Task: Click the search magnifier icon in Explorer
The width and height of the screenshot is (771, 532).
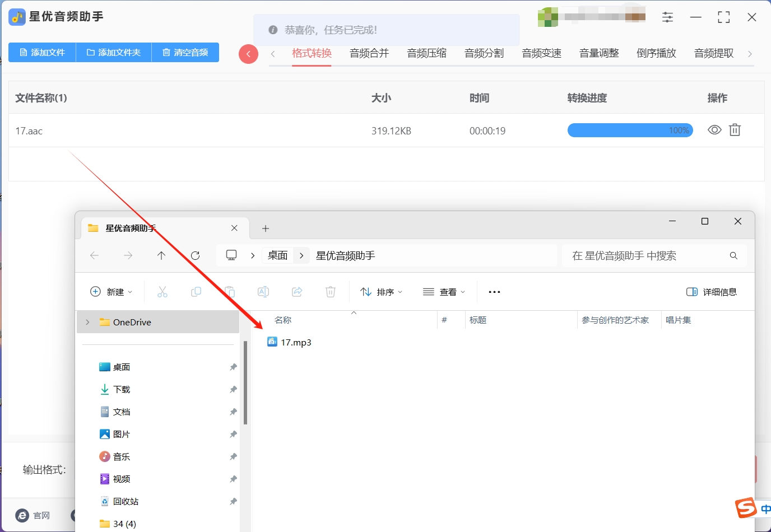Action: click(733, 255)
